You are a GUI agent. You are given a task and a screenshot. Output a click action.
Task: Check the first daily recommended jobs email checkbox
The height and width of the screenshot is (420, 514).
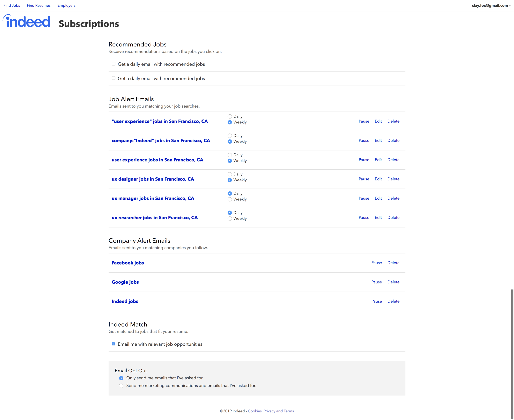pyautogui.click(x=113, y=64)
